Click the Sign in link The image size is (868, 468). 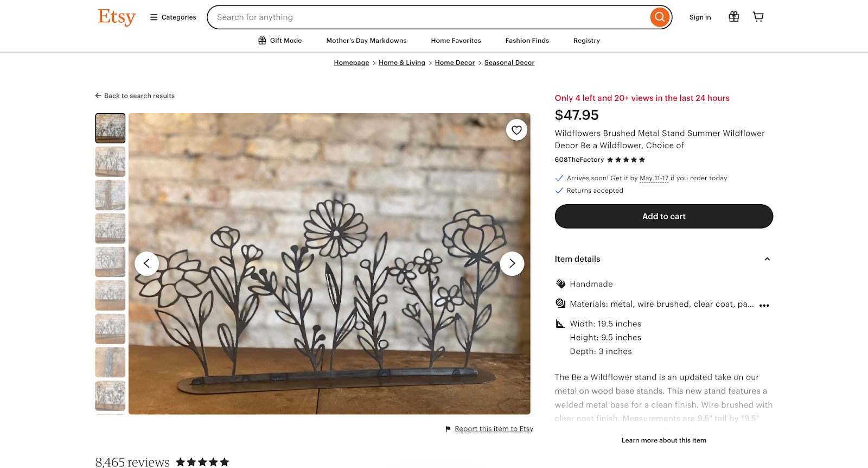coord(700,17)
